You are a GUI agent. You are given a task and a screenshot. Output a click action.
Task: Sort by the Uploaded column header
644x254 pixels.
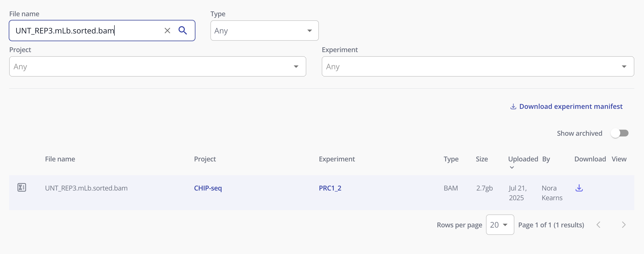click(523, 159)
